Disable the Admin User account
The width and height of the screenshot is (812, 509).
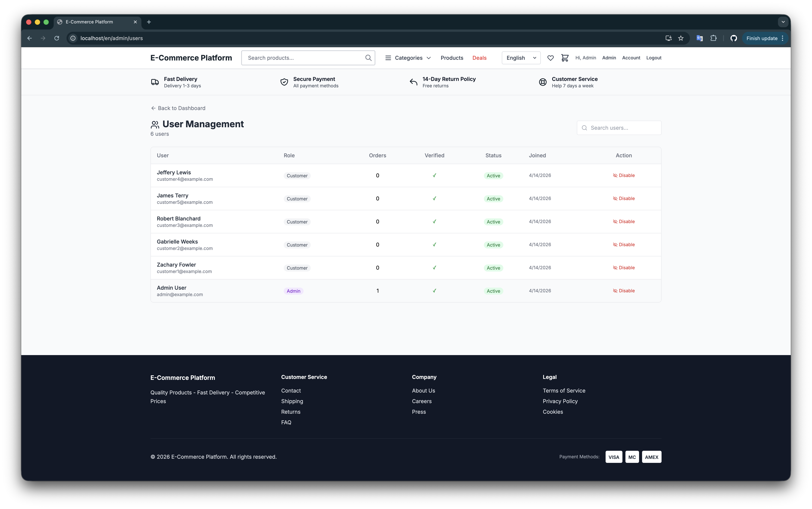tap(624, 291)
